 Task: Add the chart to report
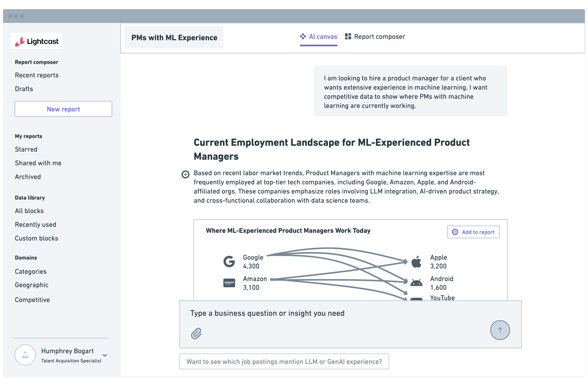point(473,232)
